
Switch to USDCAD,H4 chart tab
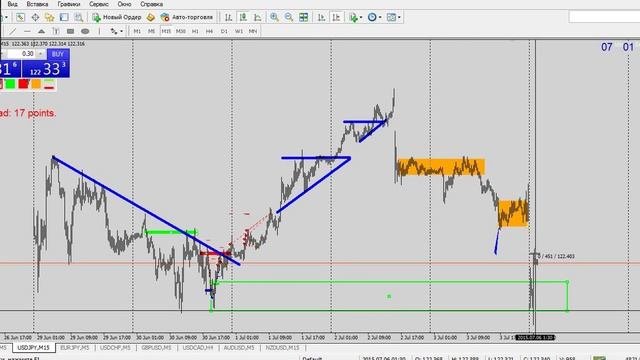coord(198,348)
